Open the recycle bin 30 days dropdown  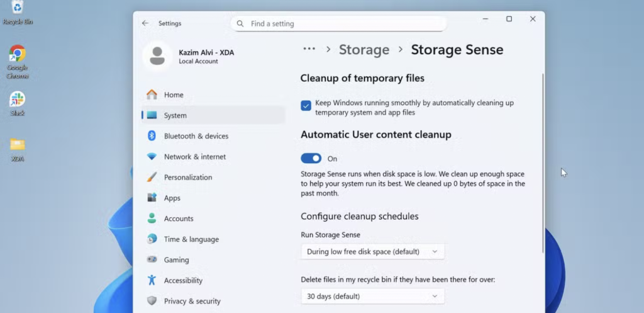372,296
